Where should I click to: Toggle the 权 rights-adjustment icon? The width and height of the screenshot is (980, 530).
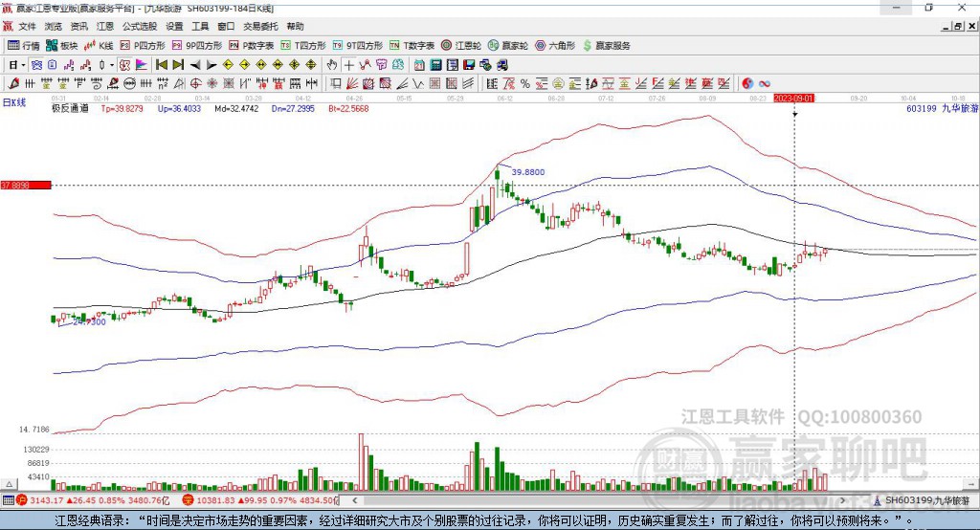(x=124, y=65)
